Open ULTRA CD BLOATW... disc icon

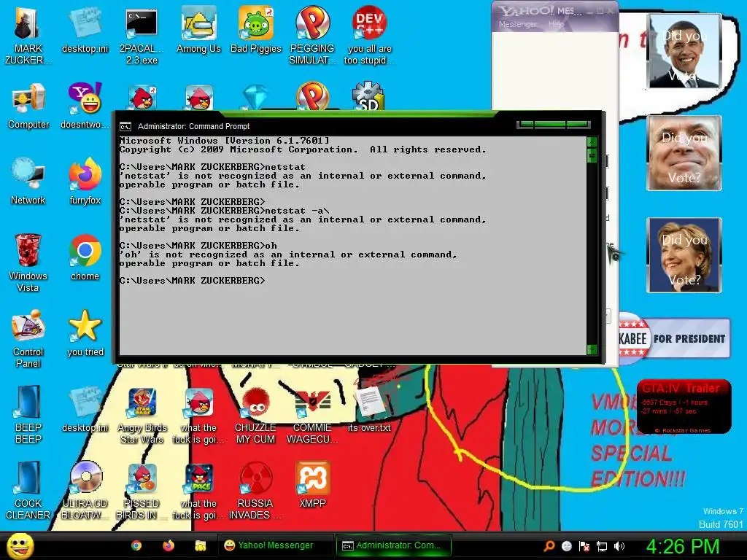85,491
